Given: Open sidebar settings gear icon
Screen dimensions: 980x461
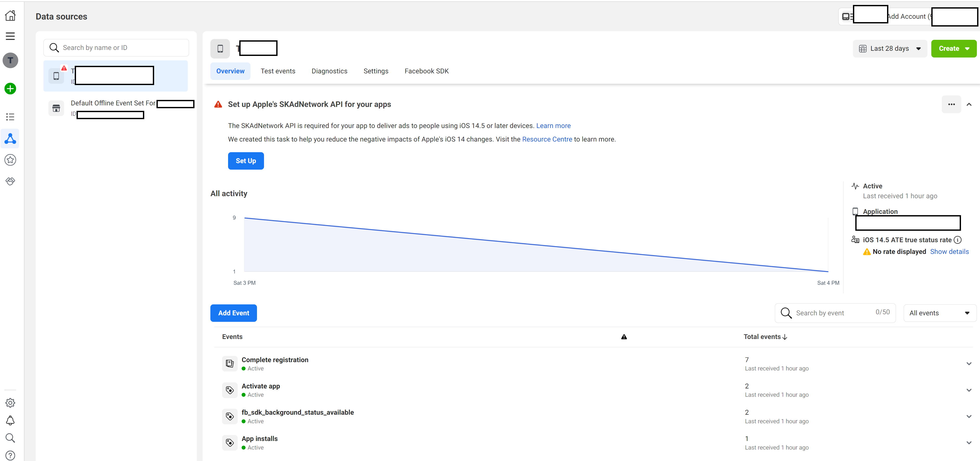Looking at the screenshot, I should click(10, 403).
